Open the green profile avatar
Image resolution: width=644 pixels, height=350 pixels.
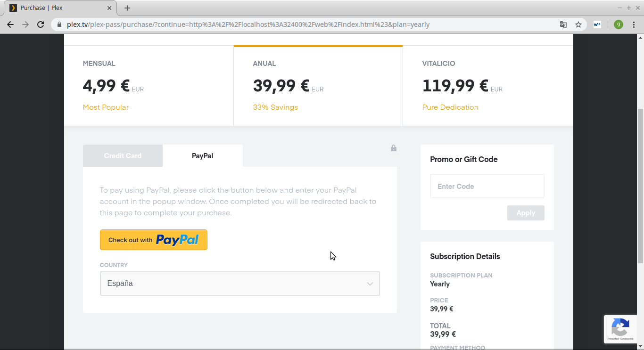[x=618, y=24]
